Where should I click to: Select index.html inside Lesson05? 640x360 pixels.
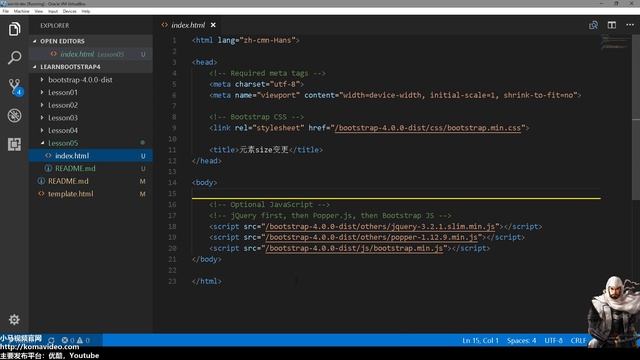tap(91, 156)
